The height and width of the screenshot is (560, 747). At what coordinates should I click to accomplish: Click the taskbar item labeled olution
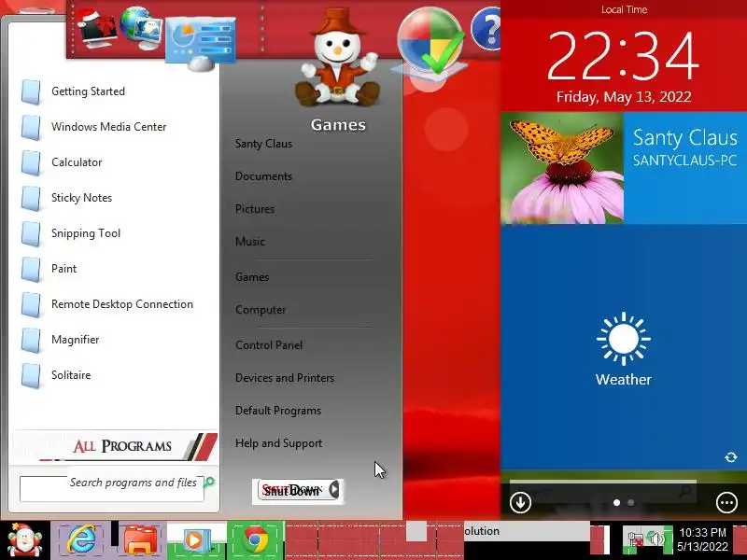[x=527, y=531]
